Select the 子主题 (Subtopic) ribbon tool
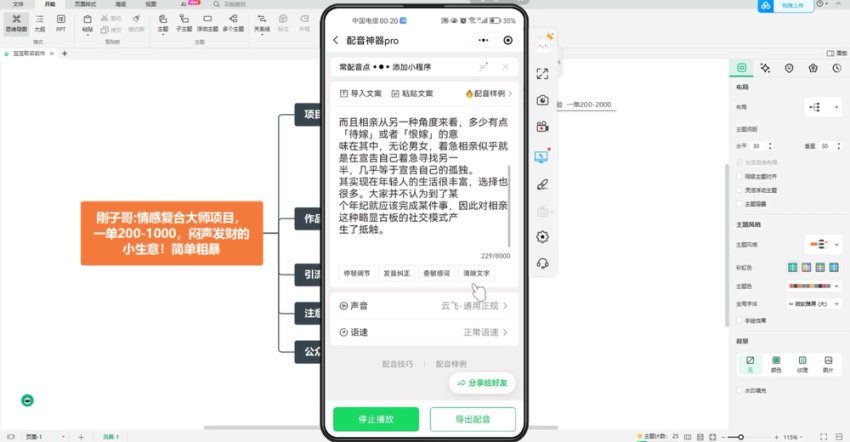The width and height of the screenshot is (850, 442). [184, 23]
